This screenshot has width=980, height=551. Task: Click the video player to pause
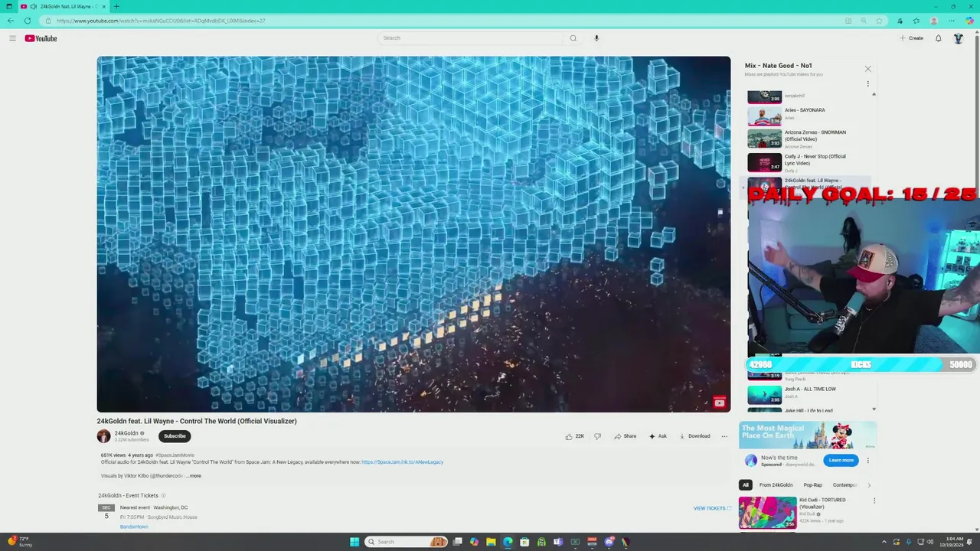tap(413, 234)
